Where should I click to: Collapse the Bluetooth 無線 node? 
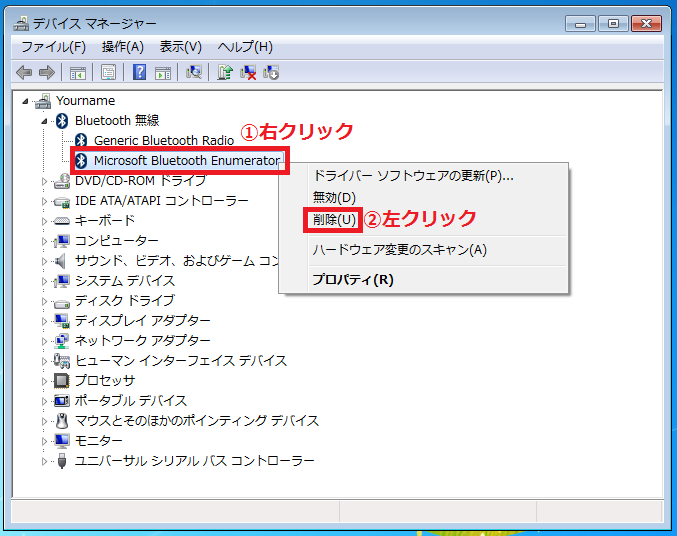point(44,122)
